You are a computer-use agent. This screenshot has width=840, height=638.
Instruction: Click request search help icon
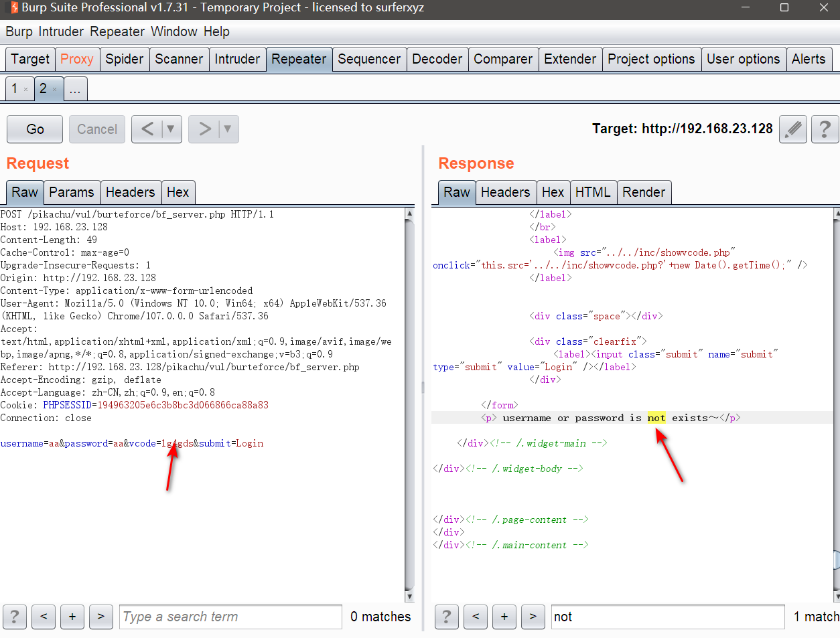point(15,617)
